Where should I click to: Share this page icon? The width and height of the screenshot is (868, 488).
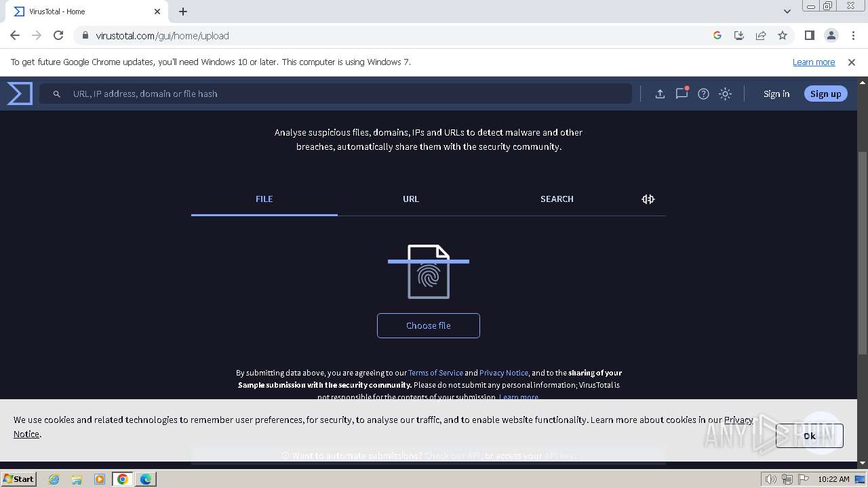[x=761, y=35]
